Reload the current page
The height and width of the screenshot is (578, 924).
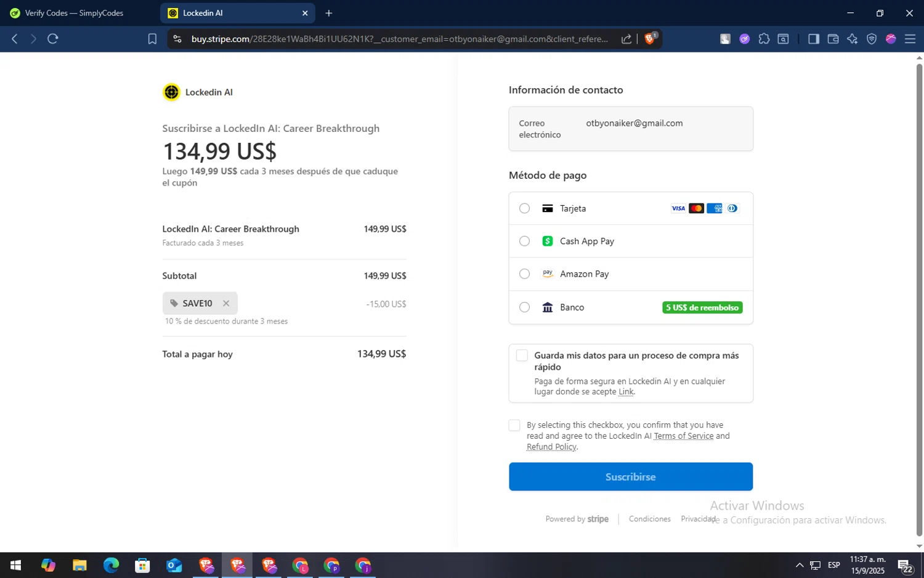coord(53,39)
